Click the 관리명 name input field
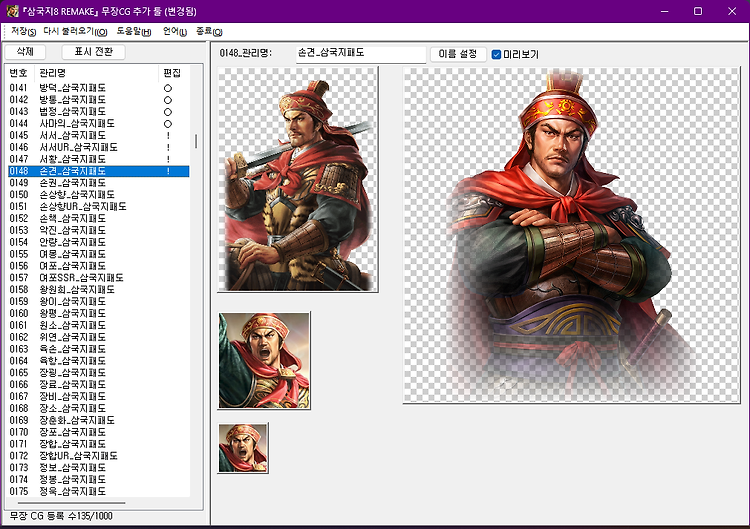 point(361,54)
